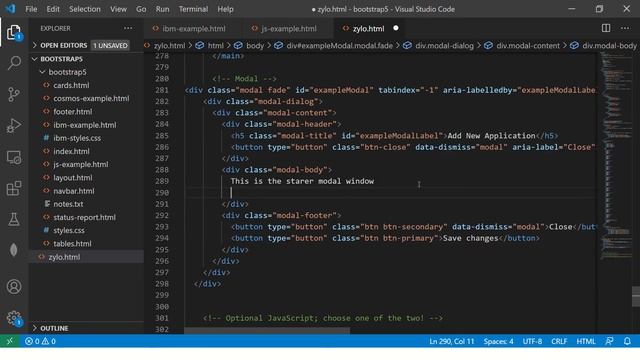The width and height of the screenshot is (640, 360).
Task: Click Ln 290, Col 11 position indicator
Action: click(451, 341)
